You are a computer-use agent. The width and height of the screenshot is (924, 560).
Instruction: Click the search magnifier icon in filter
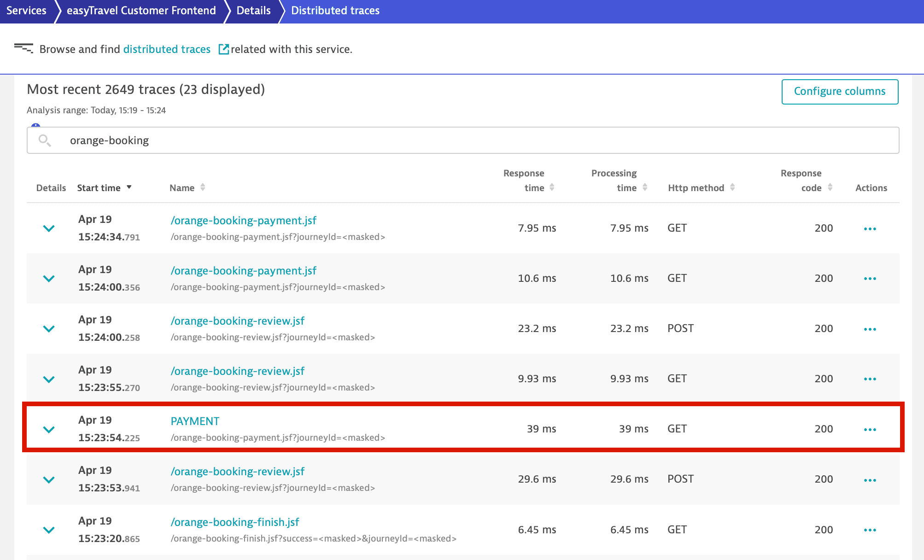pos(44,140)
